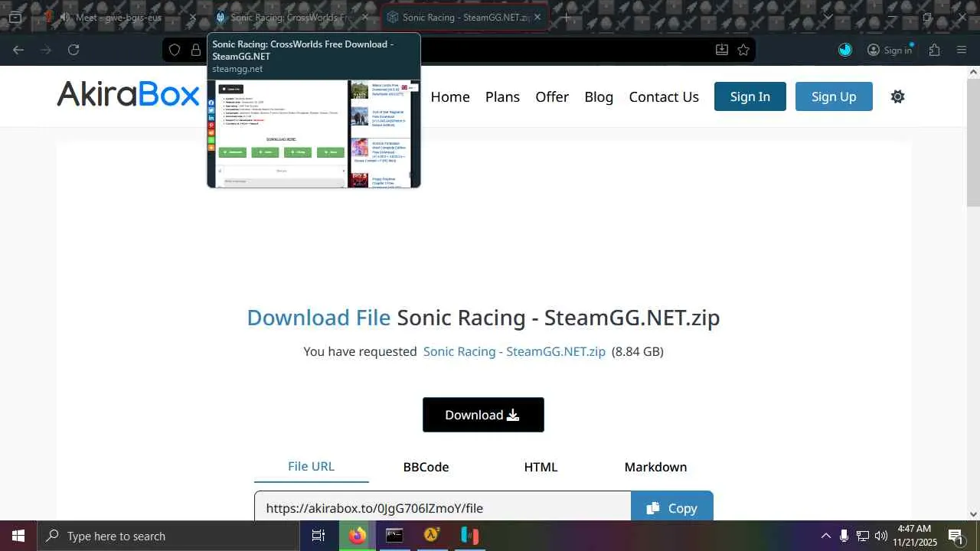Switch to the BBCode tab
The height and width of the screenshot is (551, 980).
(x=426, y=467)
